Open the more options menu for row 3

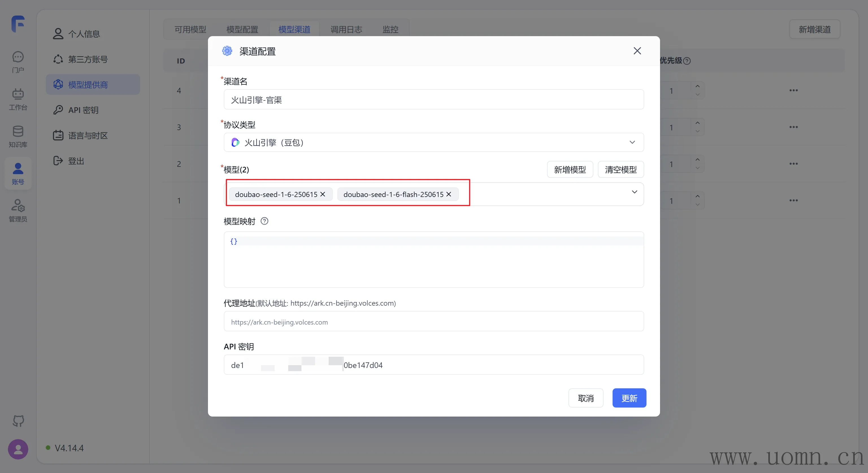pyautogui.click(x=793, y=127)
